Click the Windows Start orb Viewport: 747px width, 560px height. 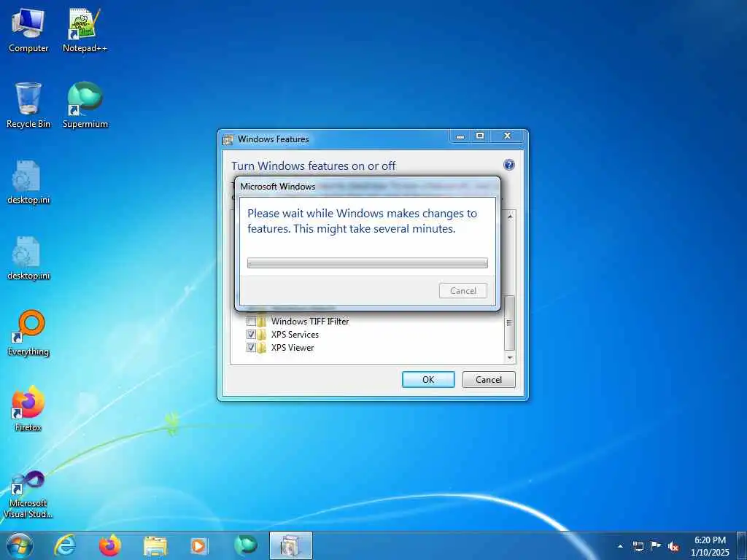[x=20, y=545]
